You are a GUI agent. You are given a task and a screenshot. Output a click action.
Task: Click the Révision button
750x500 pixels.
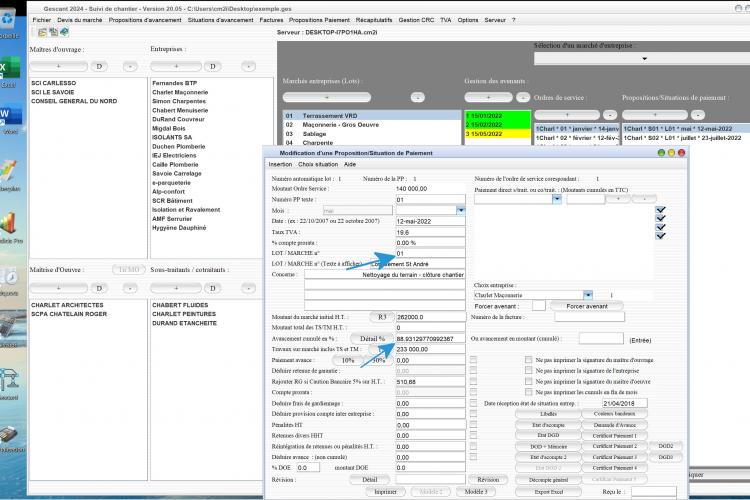point(488,479)
